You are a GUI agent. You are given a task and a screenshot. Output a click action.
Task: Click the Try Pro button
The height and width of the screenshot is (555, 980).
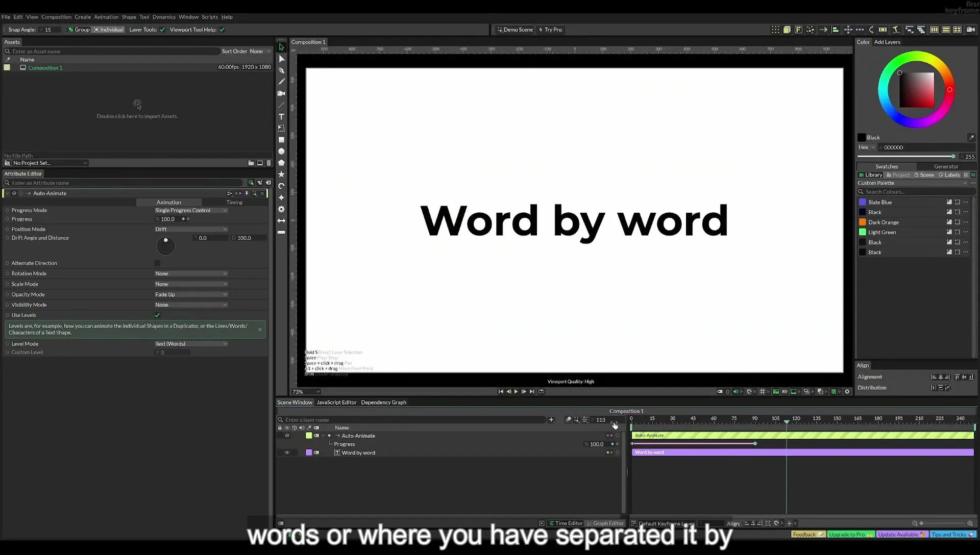[550, 30]
